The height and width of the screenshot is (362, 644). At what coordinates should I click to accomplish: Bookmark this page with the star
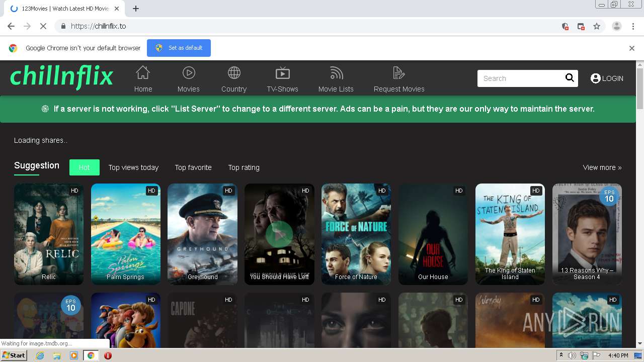pyautogui.click(x=597, y=26)
